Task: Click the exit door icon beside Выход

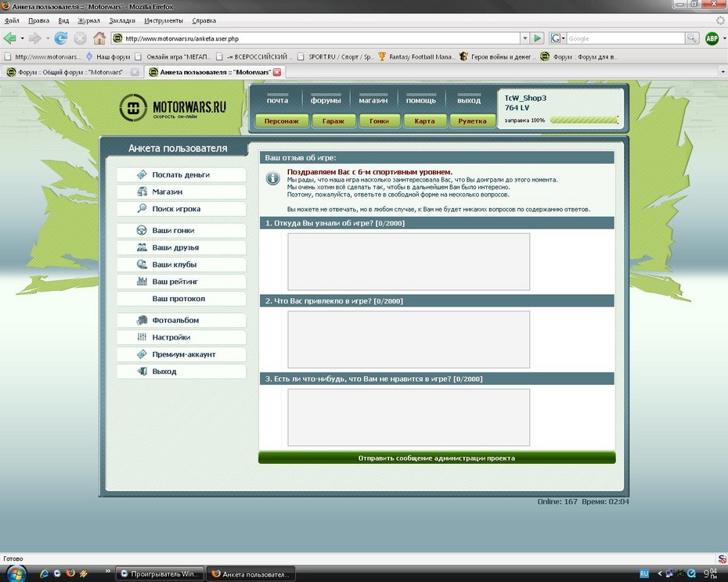Action: (142, 372)
